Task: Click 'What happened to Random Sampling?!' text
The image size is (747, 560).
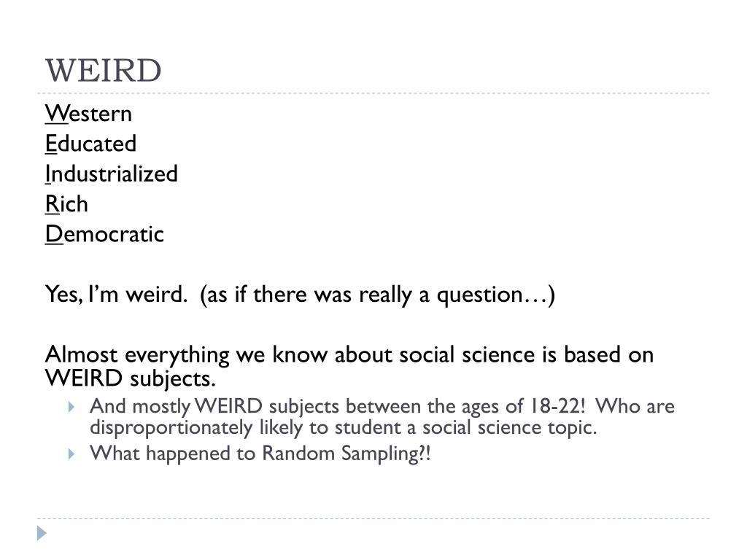Action: click(x=260, y=453)
